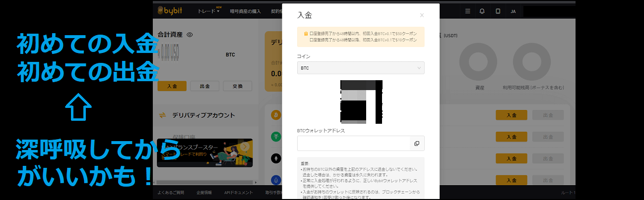Click the blue coin icon below Ethereum

[x=276, y=179]
